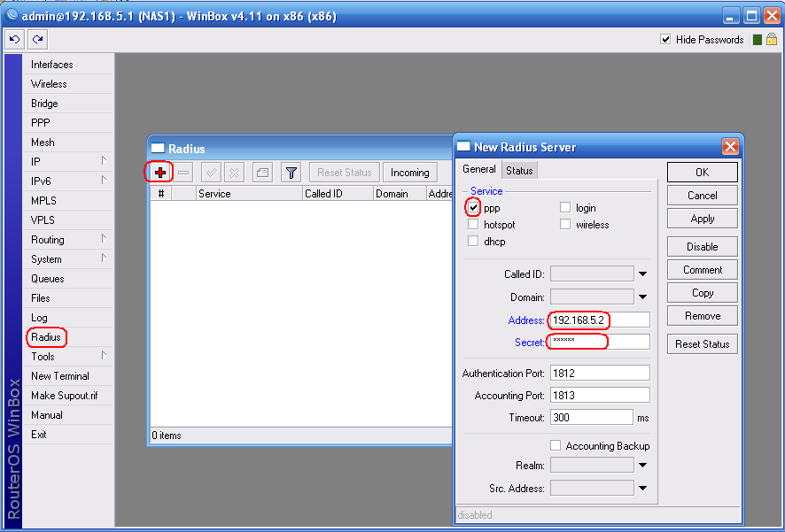Enable the dhcp service checkbox
This screenshot has width=785, height=532.
pos(473,241)
